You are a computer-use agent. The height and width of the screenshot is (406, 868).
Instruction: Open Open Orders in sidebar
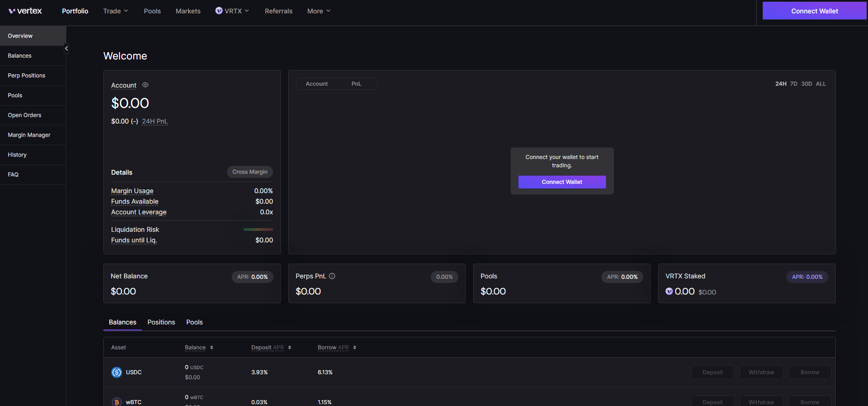pyautogui.click(x=33, y=115)
